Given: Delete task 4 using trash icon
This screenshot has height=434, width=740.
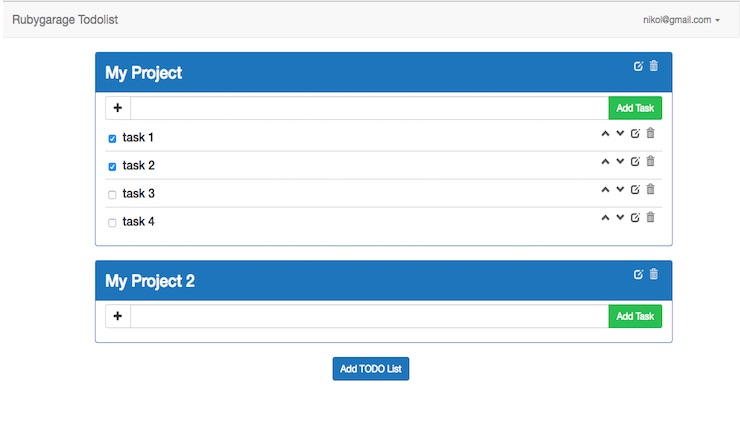Looking at the screenshot, I should (x=650, y=217).
